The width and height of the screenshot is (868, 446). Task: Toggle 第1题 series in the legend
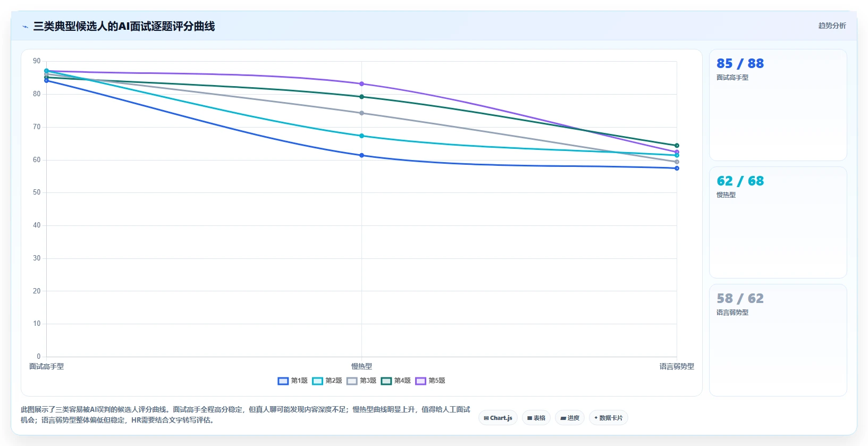(292, 381)
